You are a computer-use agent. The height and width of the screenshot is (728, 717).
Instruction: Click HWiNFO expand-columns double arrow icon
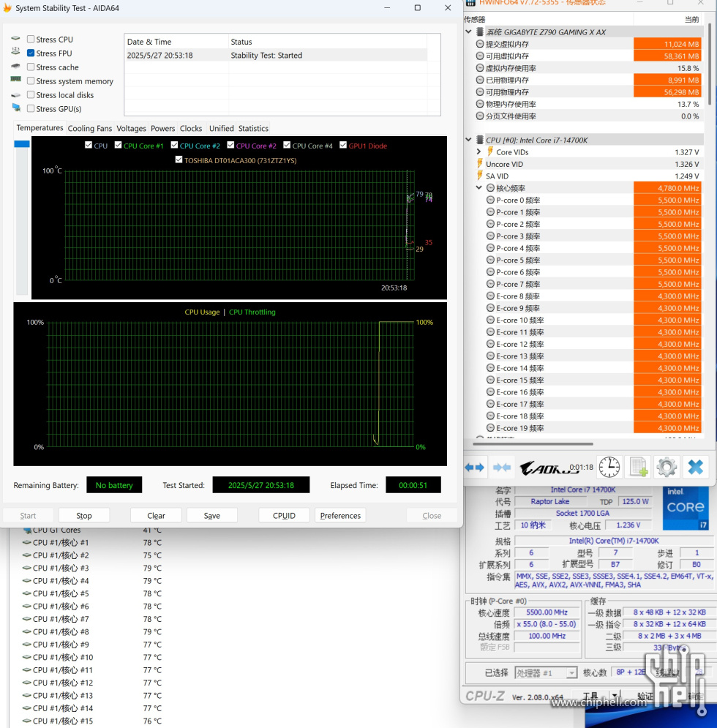pos(474,468)
